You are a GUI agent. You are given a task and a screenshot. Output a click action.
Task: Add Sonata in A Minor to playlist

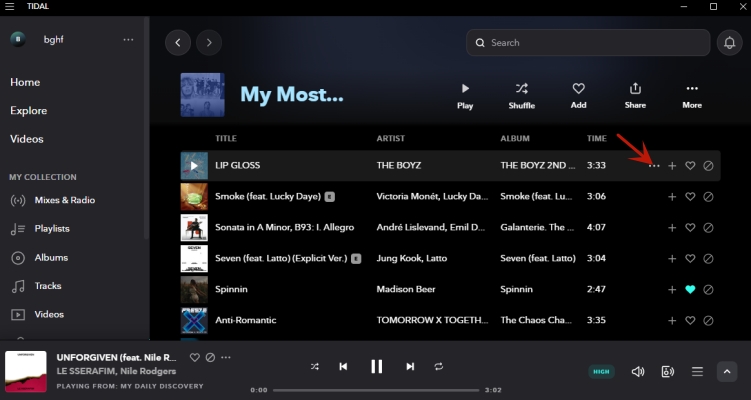672,228
